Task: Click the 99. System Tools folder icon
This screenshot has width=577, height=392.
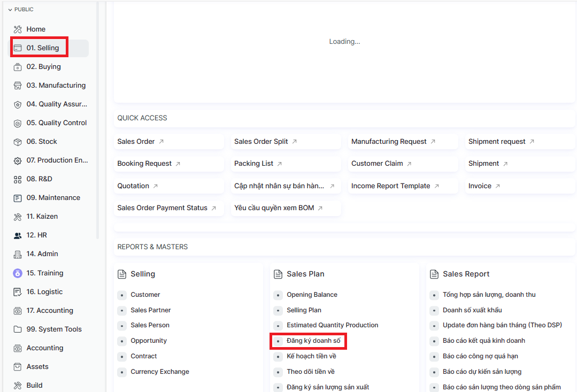Action: click(x=18, y=329)
